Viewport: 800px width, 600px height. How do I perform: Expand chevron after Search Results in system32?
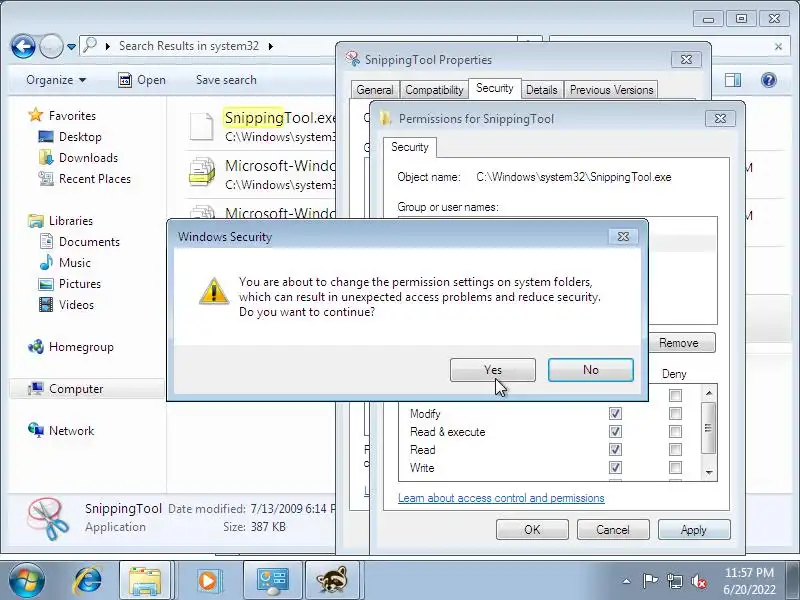pyautogui.click(x=270, y=46)
